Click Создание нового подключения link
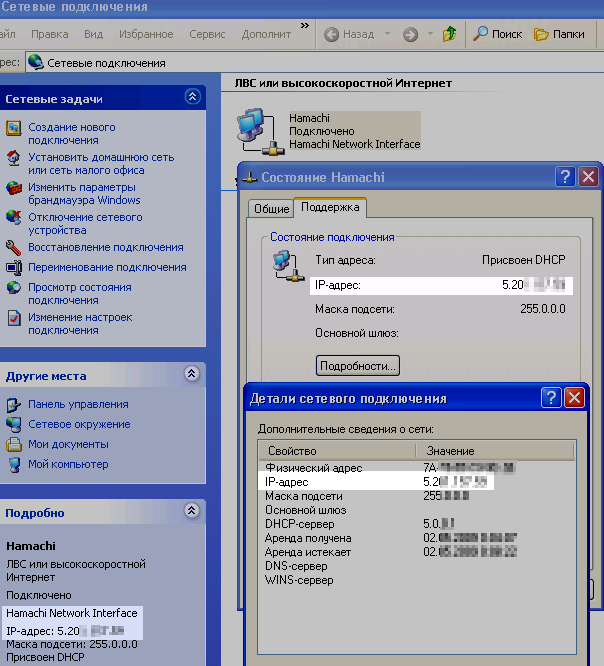604x666 pixels. tap(72, 133)
